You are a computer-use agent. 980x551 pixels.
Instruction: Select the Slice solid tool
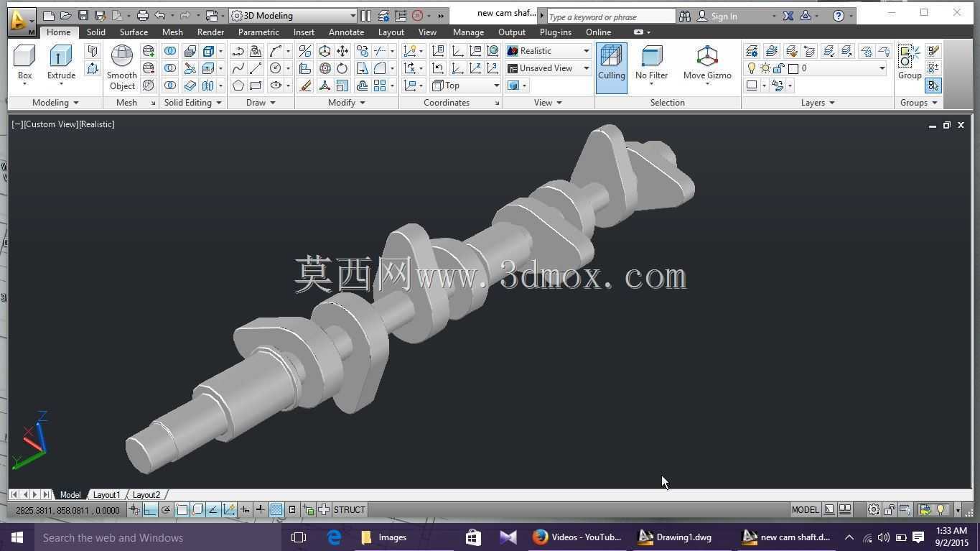(190, 68)
